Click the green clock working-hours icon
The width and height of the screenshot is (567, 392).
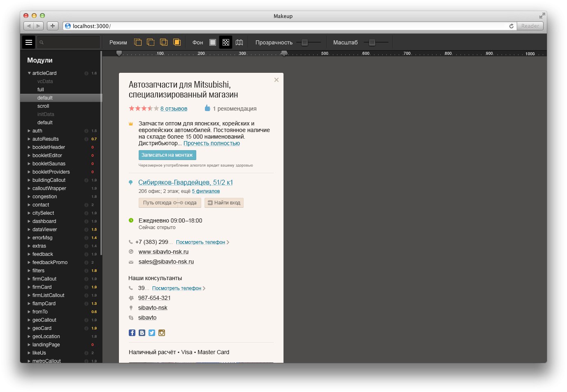(131, 220)
